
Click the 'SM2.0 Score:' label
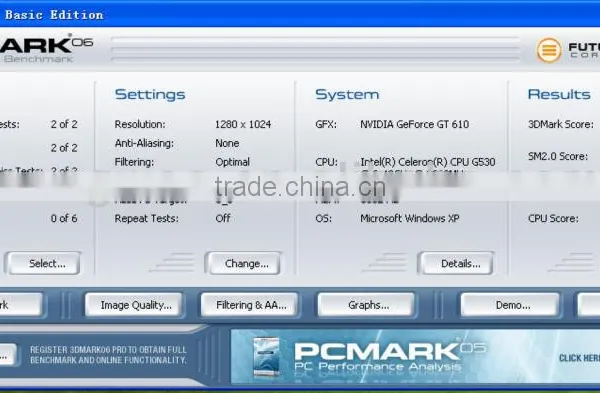click(558, 156)
